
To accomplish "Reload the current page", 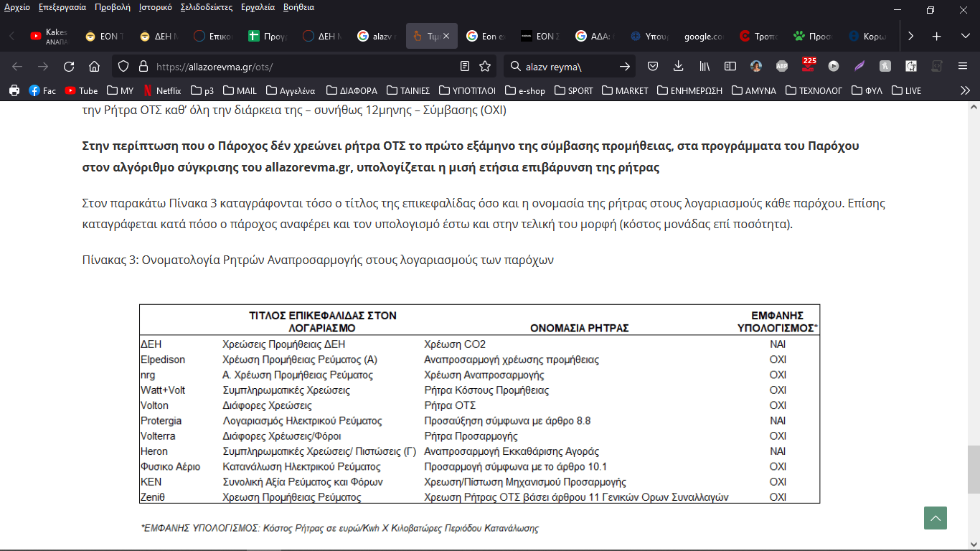I will point(69,66).
